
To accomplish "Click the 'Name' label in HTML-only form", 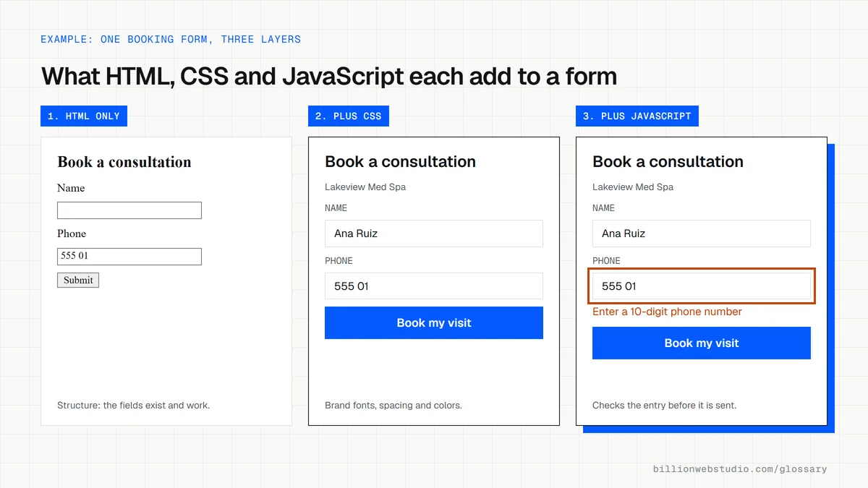I will pos(71,188).
